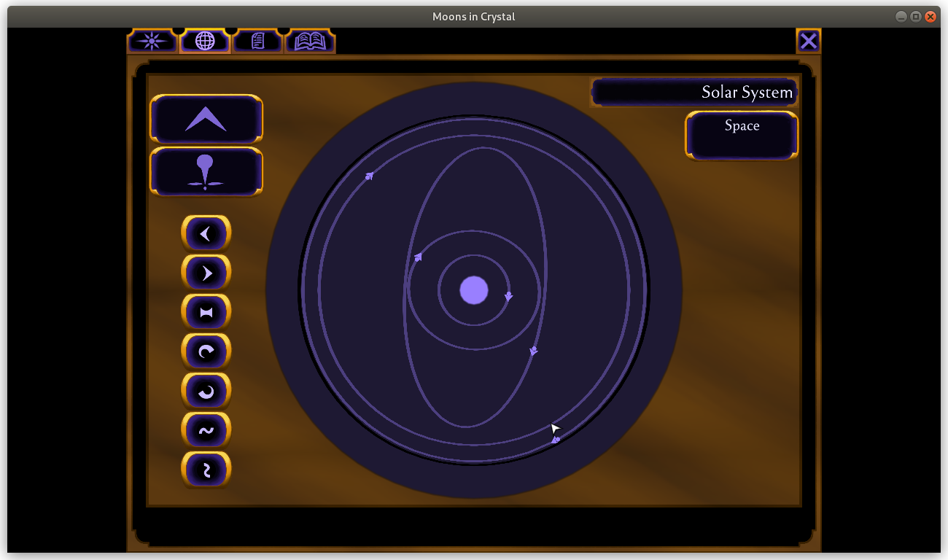948x560 pixels.
Task: Open the open-book tab
Action: click(x=310, y=42)
